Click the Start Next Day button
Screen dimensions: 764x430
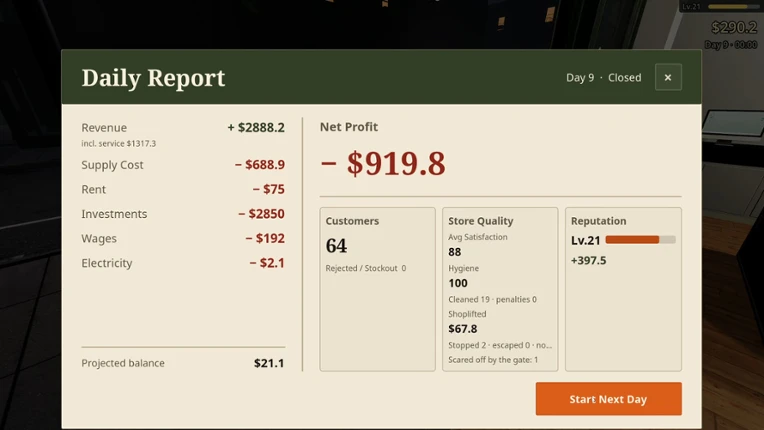point(609,399)
